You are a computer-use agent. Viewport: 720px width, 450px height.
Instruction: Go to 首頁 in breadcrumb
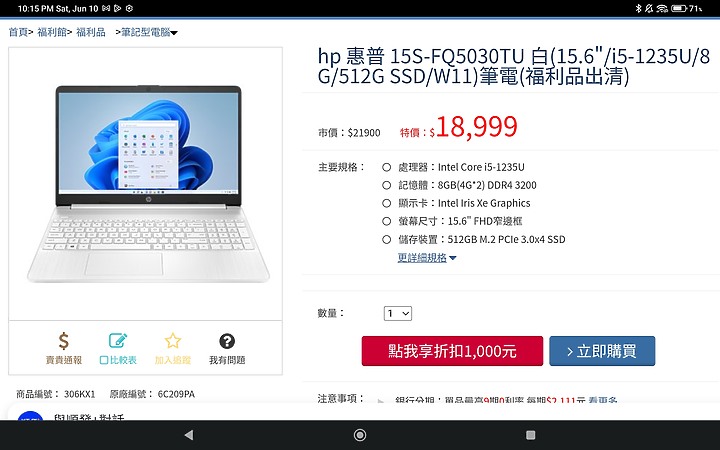click(18, 32)
